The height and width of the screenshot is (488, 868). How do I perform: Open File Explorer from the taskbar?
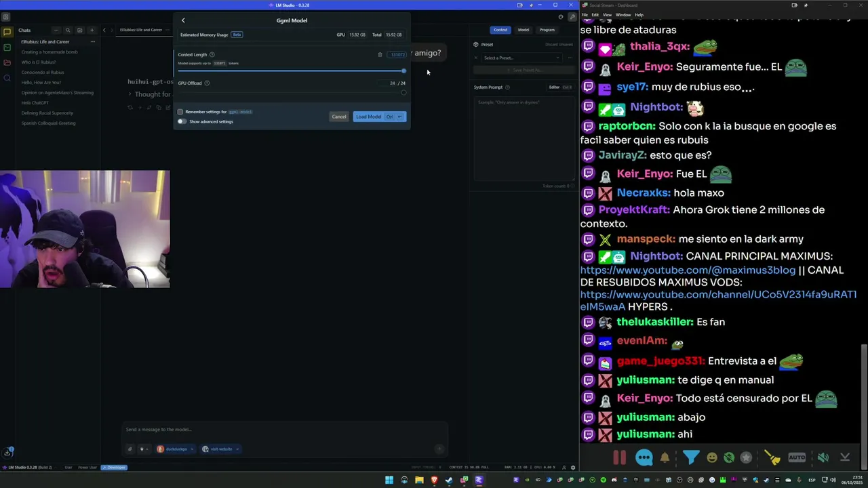pyautogui.click(x=419, y=480)
